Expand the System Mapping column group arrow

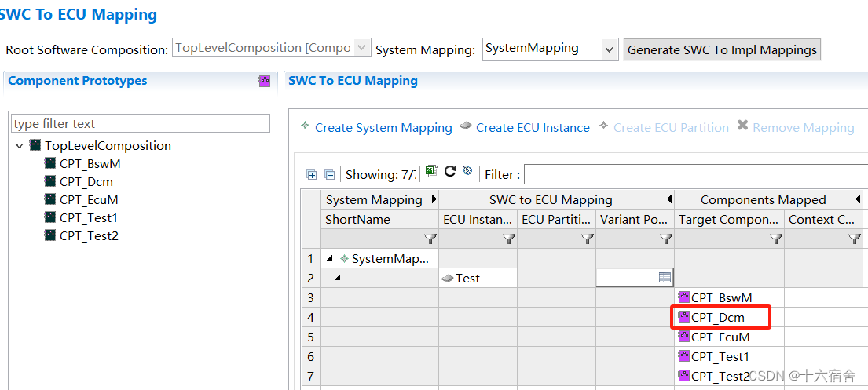point(433,199)
